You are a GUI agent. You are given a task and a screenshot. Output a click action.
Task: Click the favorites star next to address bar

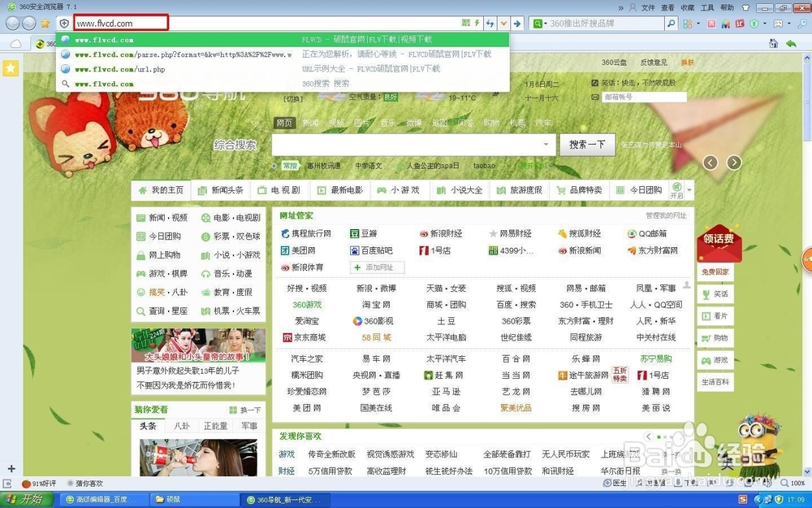[45, 24]
